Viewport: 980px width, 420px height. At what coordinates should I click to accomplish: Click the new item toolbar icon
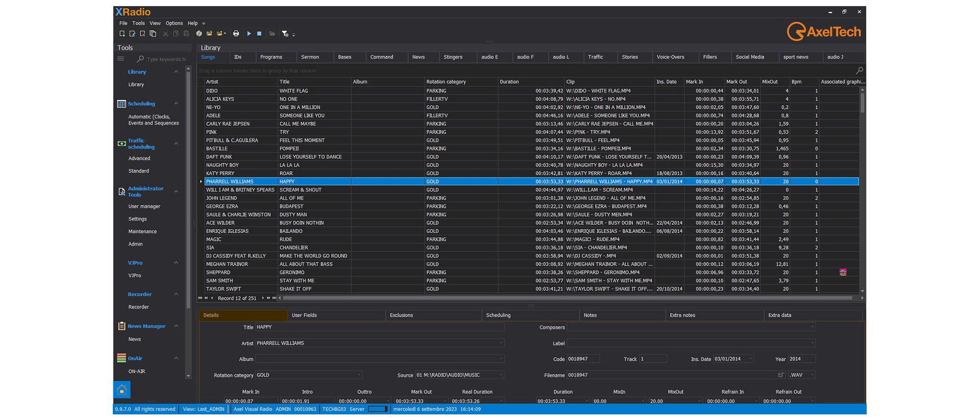[122, 34]
